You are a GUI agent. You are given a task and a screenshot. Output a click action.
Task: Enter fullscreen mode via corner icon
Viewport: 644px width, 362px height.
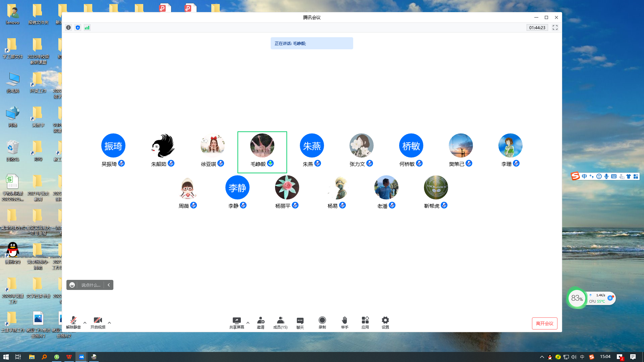coord(555,27)
